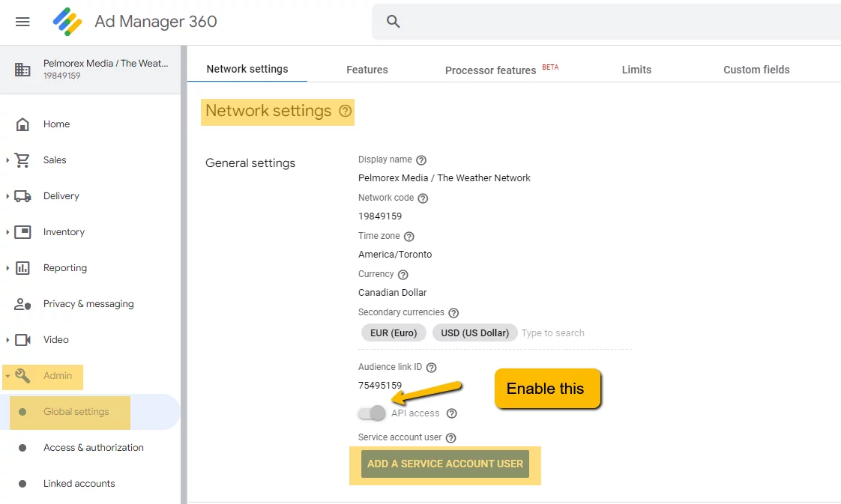The width and height of the screenshot is (841, 504).
Task: Select the Canadian Dollar currency value
Action: click(393, 293)
